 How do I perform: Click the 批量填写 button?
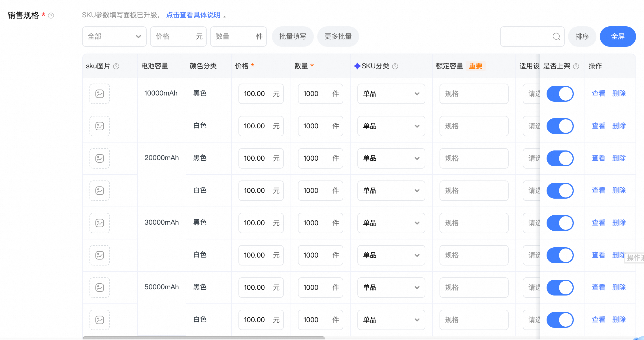[x=293, y=37]
